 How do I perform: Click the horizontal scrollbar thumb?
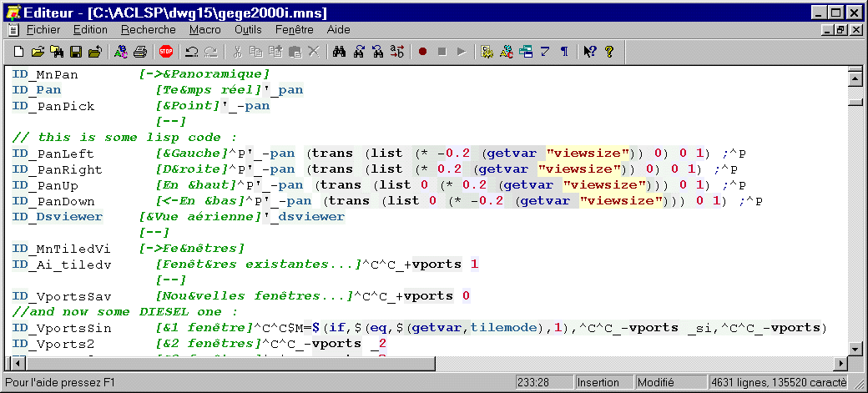(230, 364)
